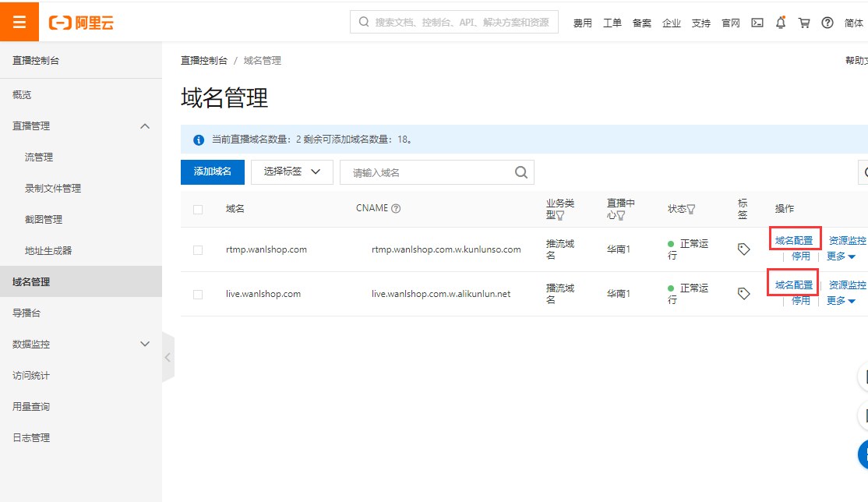The image size is (868, 502).
Task: Open 域名配置 for live.wanlshop.com
Action: pyautogui.click(x=794, y=285)
